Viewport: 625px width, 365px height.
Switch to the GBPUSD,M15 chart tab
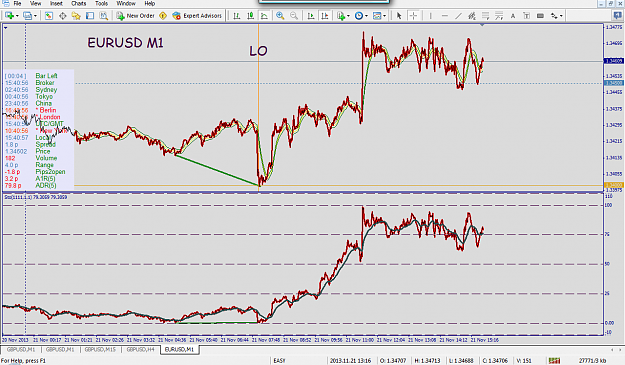100,349
